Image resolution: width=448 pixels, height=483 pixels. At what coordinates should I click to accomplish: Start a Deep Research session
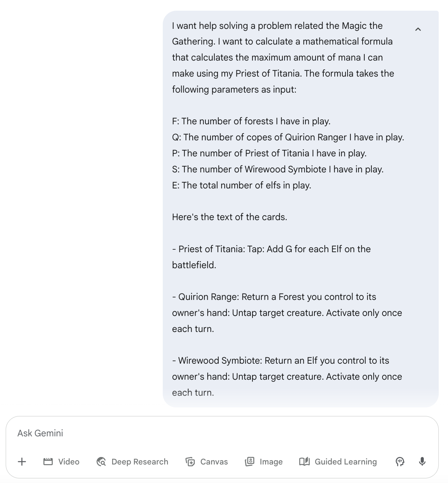pos(132,462)
